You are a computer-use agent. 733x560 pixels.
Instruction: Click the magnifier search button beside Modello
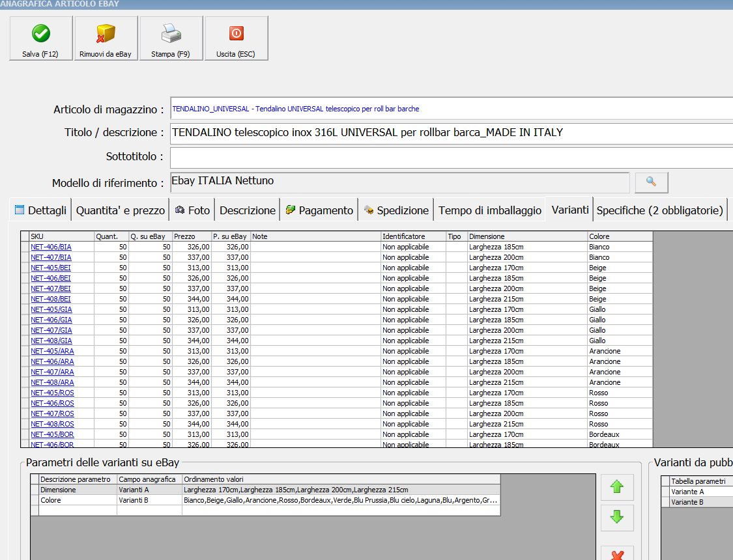(x=651, y=182)
